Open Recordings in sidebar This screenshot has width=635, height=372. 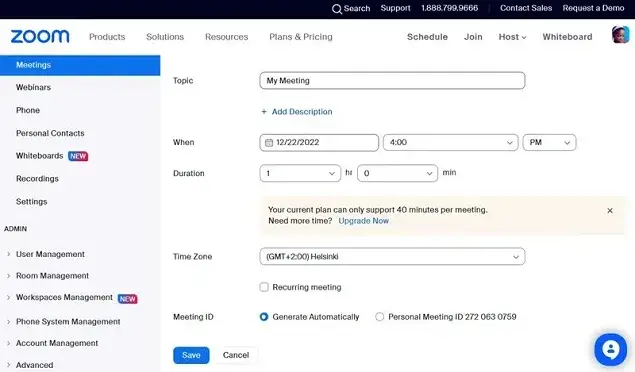[x=37, y=179]
